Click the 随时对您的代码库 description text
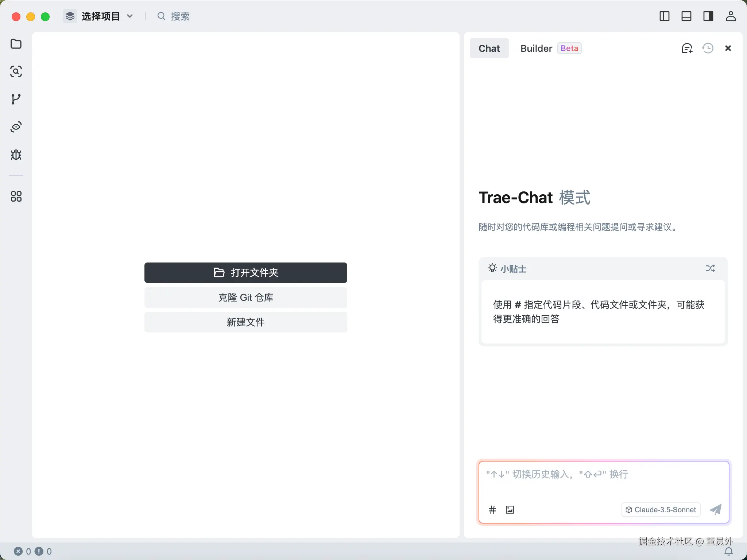Image resolution: width=747 pixels, height=560 pixels. coord(578,227)
